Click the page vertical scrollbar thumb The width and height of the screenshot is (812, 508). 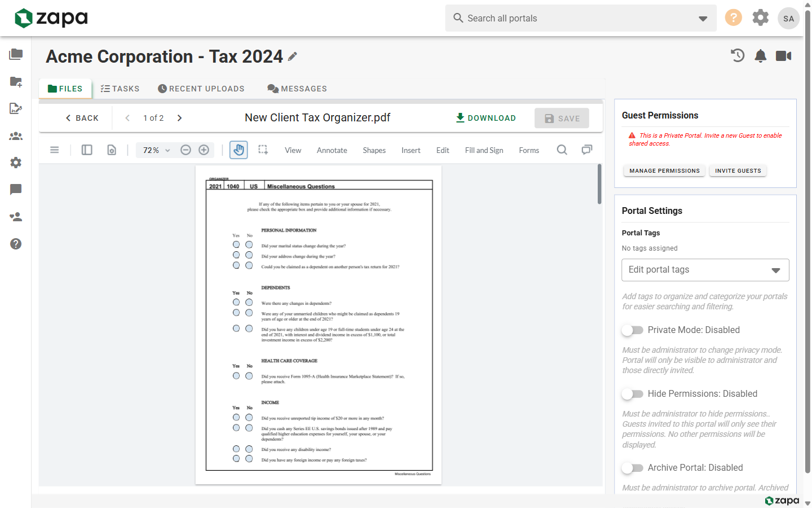pyautogui.click(x=807, y=242)
